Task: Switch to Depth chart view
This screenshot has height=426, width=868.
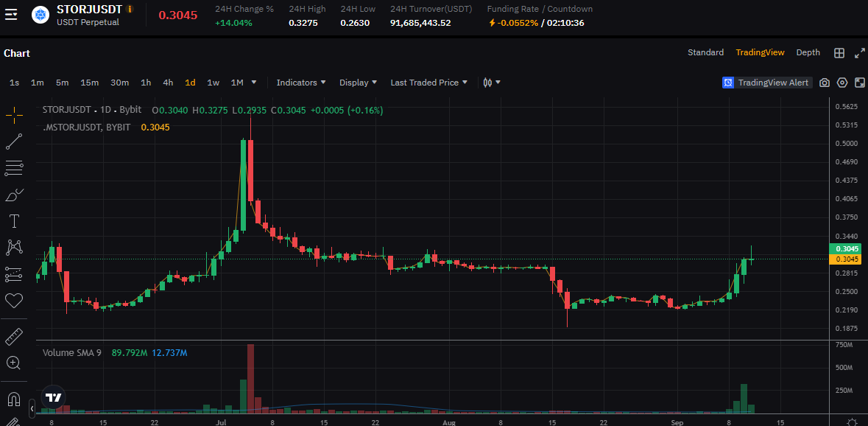Action: [808, 52]
